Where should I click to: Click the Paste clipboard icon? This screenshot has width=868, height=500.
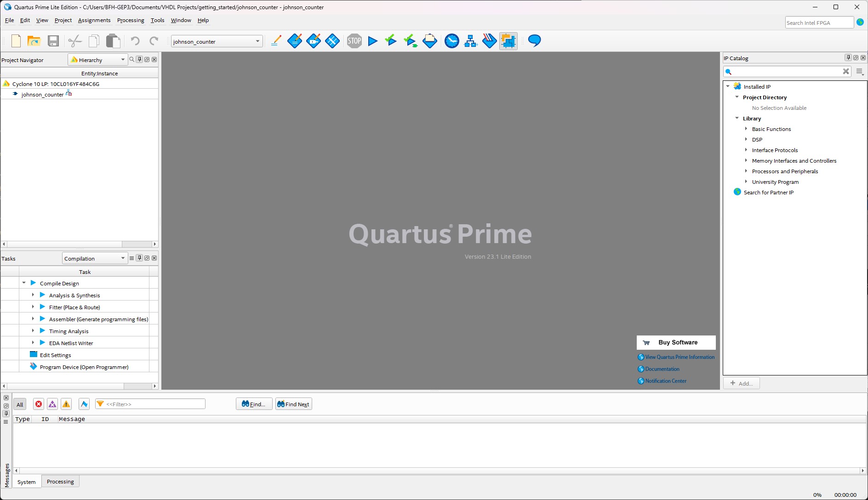pos(113,41)
